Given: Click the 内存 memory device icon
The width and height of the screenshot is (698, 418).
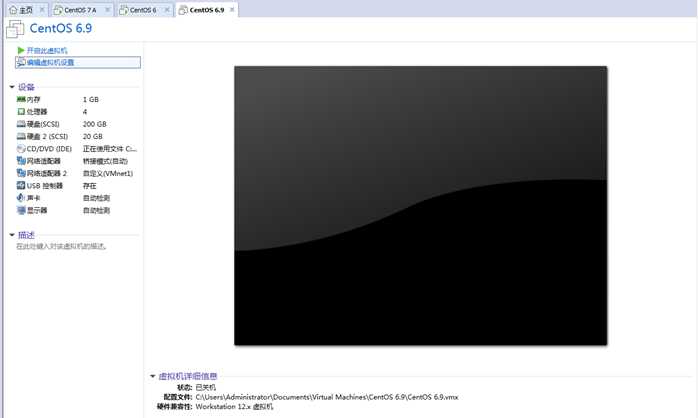Looking at the screenshot, I should [21, 99].
